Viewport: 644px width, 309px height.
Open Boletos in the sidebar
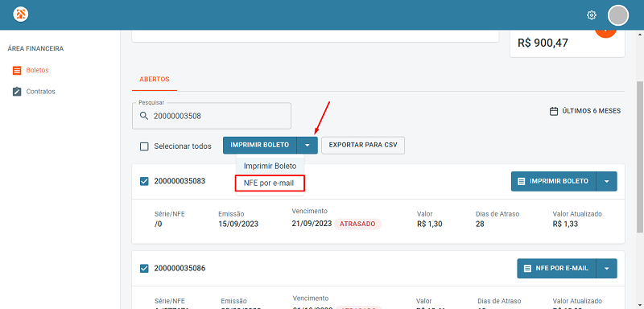pyautogui.click(x=37, y=70)
